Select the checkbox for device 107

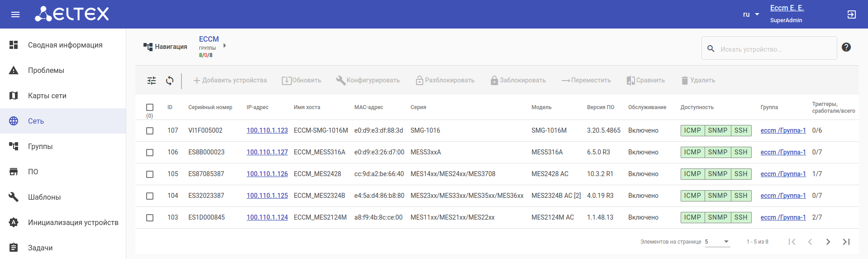coord(150,131)
